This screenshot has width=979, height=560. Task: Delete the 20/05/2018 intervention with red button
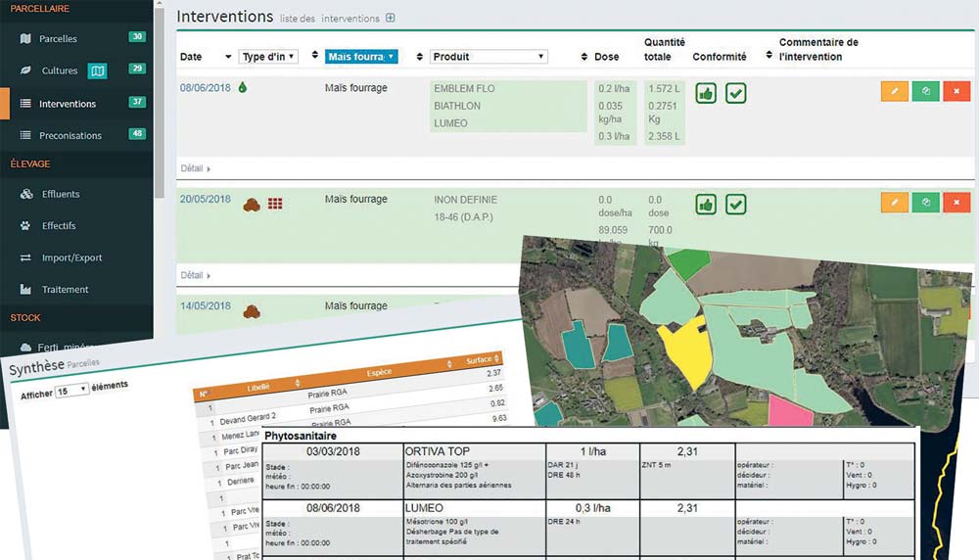956,203
